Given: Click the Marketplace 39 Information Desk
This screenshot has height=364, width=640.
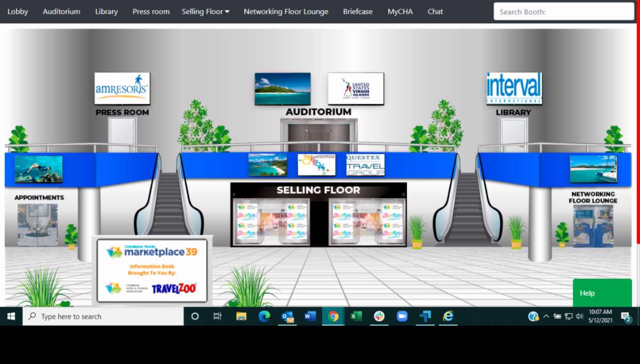Looking at the screenshot, I should click(153, 271).
